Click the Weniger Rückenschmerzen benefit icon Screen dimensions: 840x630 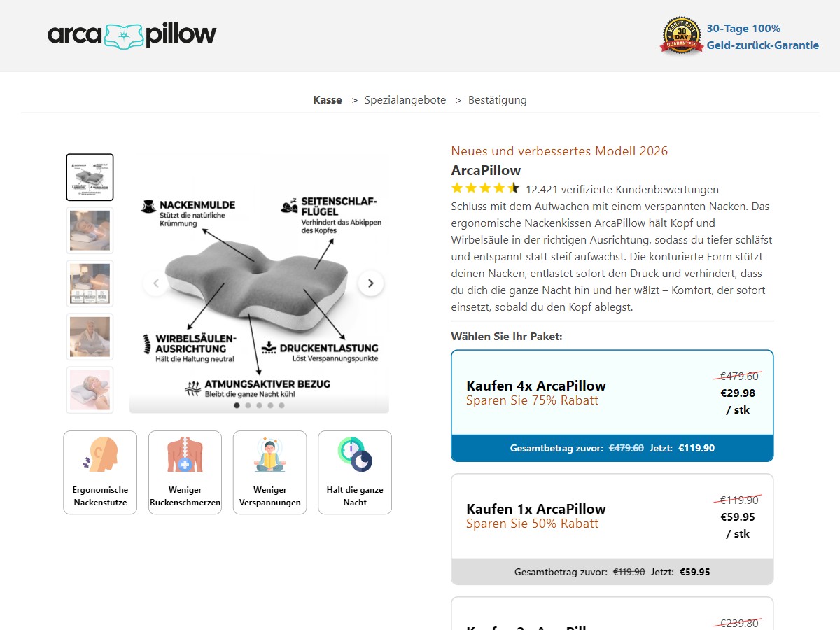click(x=185, y=455)
